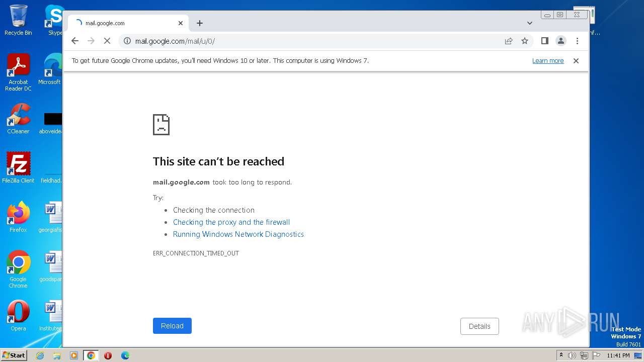The height and width of the screenshot is (362, 644).
Task: Open FileZilla Client shortcut
Action: (18, 167)
